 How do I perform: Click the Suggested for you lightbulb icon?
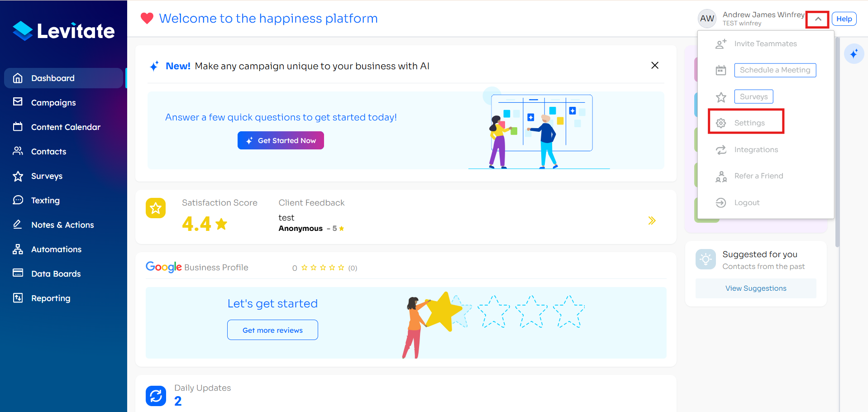point(706,259)
